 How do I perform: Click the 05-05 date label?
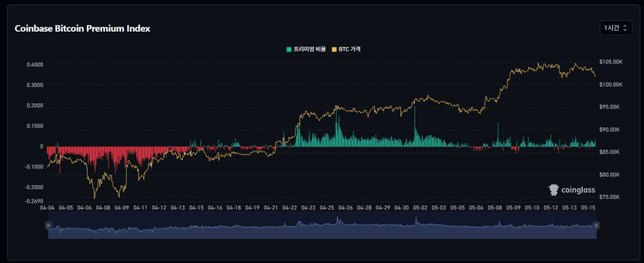click(457, 208)
